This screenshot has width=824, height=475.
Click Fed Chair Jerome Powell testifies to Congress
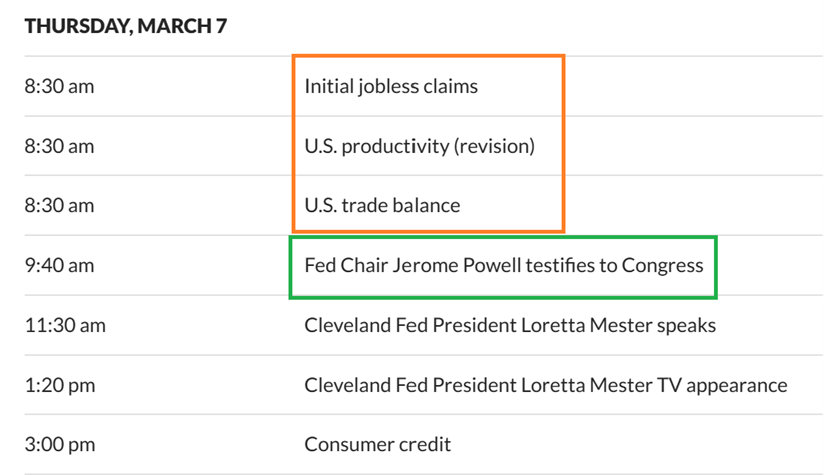503,266
